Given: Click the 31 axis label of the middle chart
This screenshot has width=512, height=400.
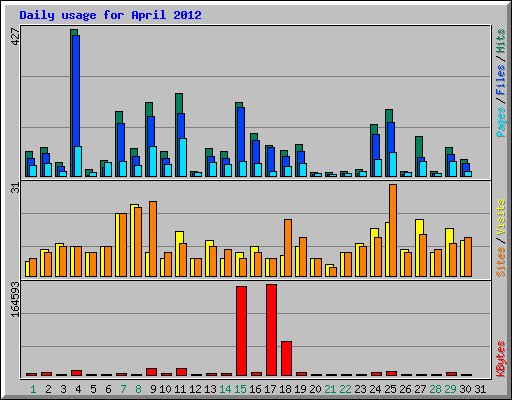Looking at the screenshot, I should tap(15, 188).
